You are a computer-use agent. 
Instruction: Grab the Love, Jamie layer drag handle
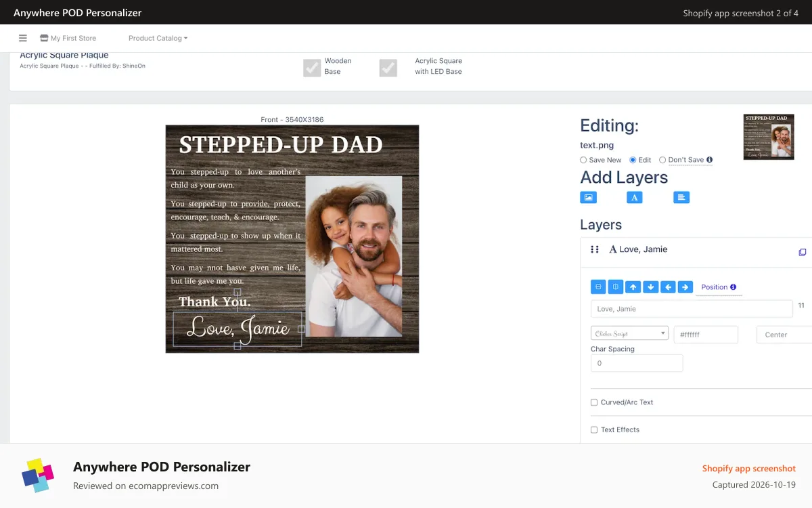[x=595, y=249]
